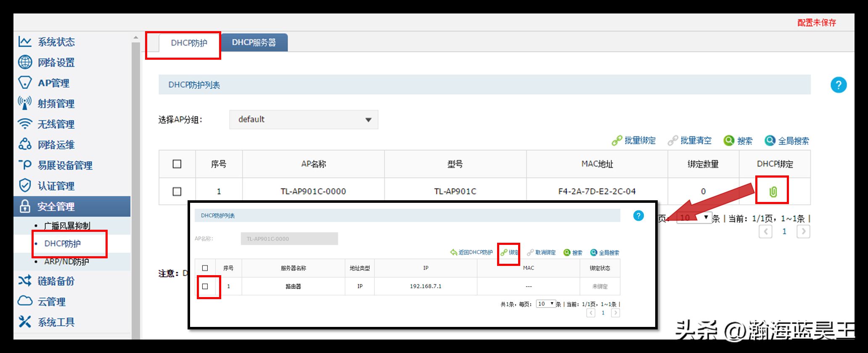Click 返回DHCP防护 in inset panel

click(x=471, y=252)
